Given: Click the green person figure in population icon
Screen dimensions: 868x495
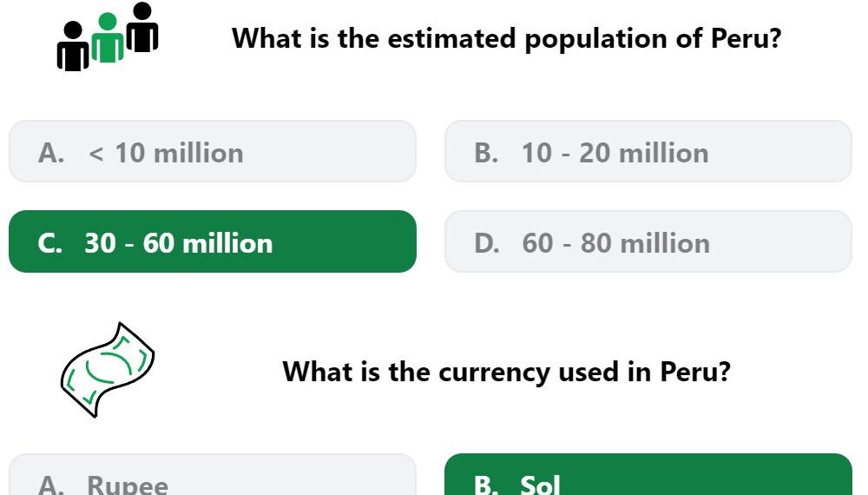Looking at the screenshot, I should coord(108,37).
